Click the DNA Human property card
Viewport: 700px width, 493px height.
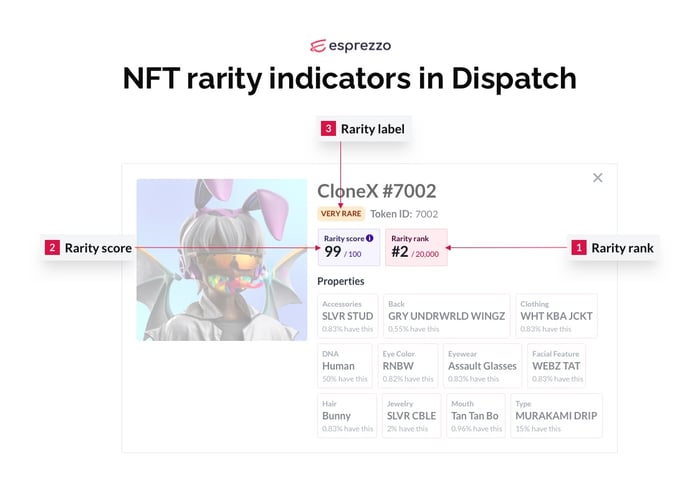[345, 366]
